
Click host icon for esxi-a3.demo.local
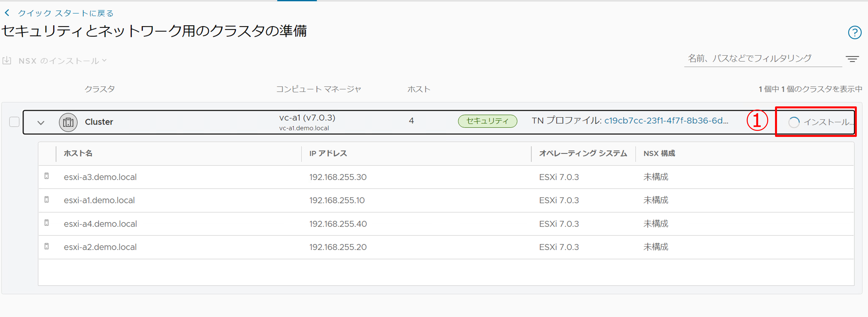click(47, 176)
